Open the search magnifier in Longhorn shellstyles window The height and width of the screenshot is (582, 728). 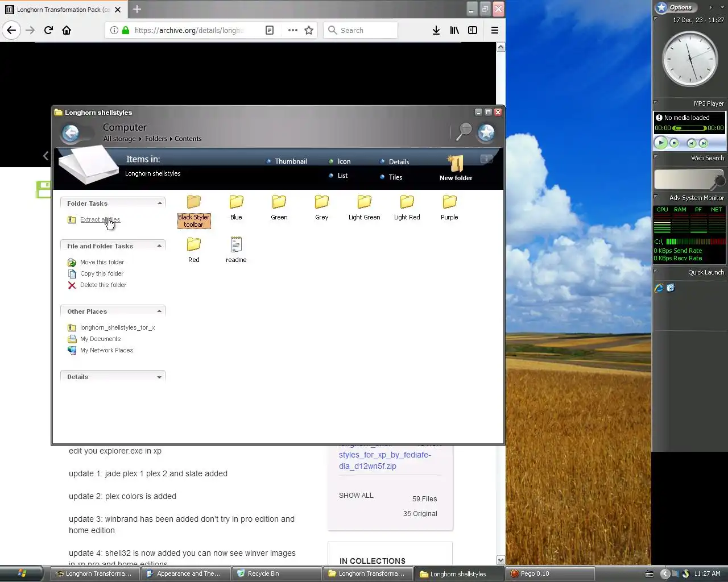(x=464, y=132)
